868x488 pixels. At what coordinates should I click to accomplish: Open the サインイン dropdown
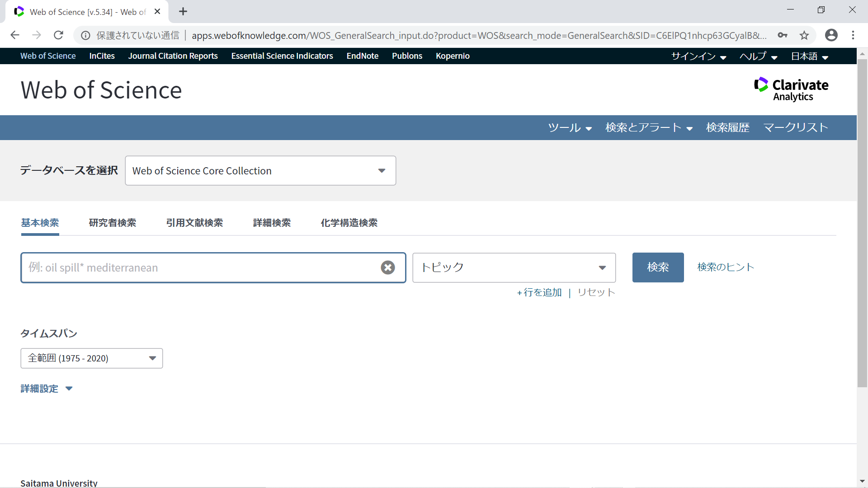698,56
